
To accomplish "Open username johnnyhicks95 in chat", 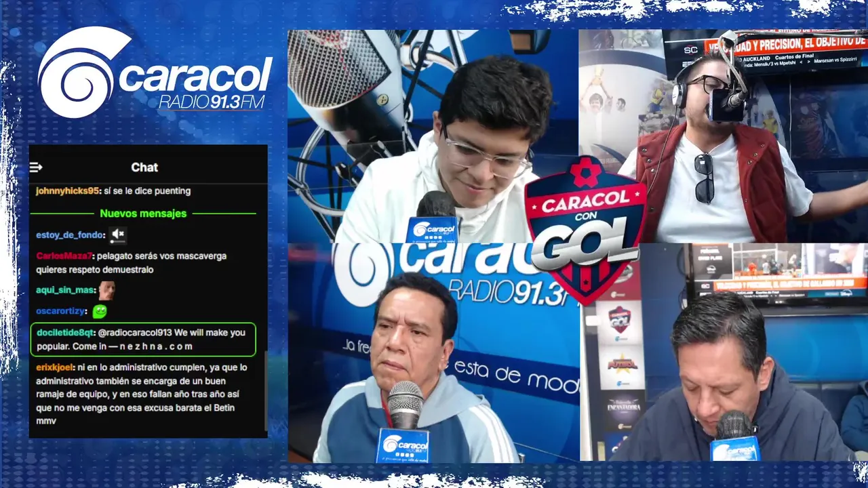I will click(x=66, y=191).
